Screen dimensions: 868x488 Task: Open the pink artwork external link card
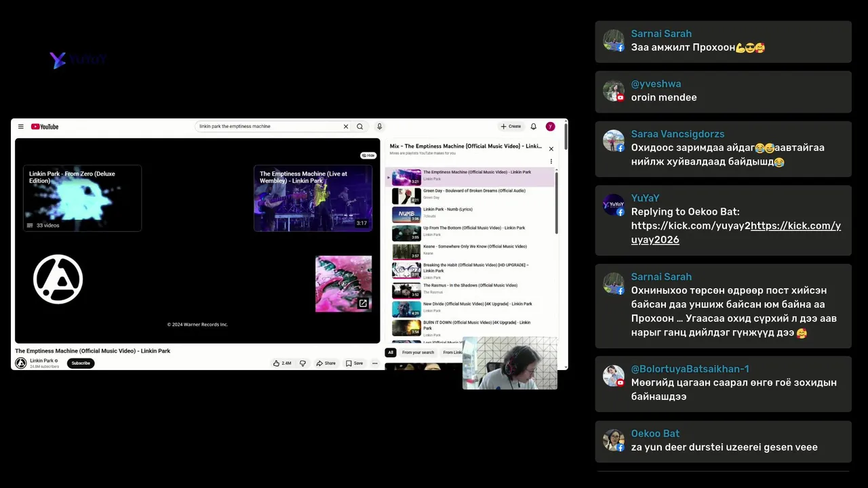344,284
